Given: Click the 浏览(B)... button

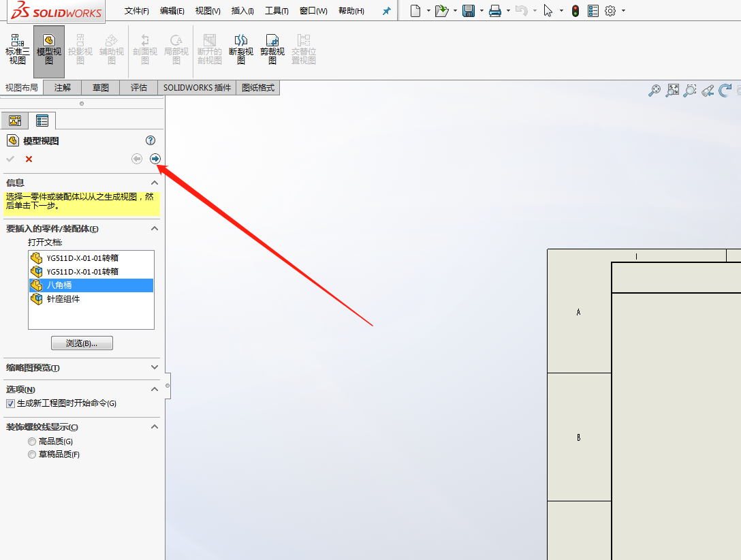Looking at the screenshot, I should click(82, 343).
